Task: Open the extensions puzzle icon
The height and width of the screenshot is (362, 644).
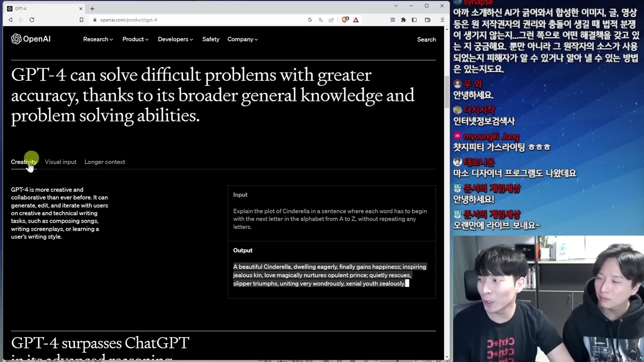Action: [x=403, y=20]
